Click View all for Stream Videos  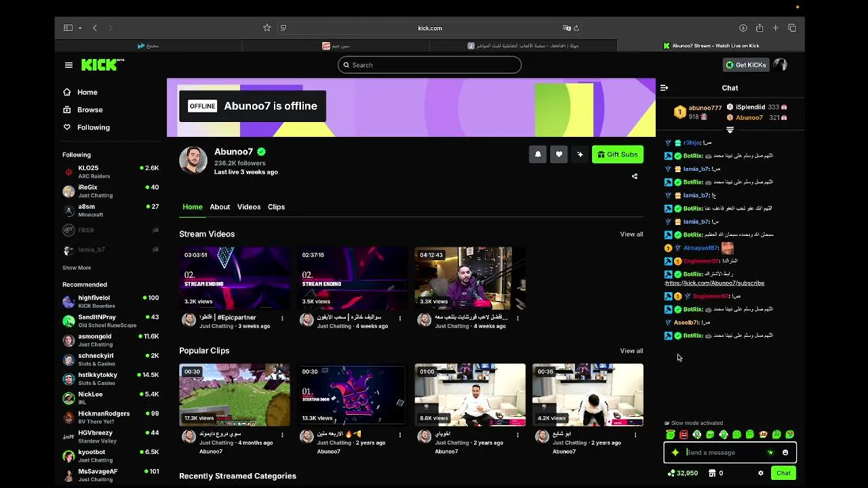(x=631, y=235)
